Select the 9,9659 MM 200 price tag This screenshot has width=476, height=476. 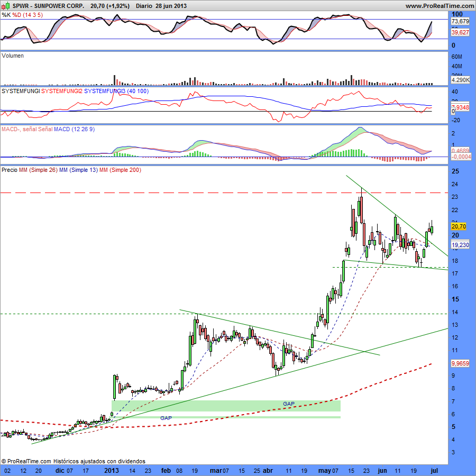(x=460, y=363)
